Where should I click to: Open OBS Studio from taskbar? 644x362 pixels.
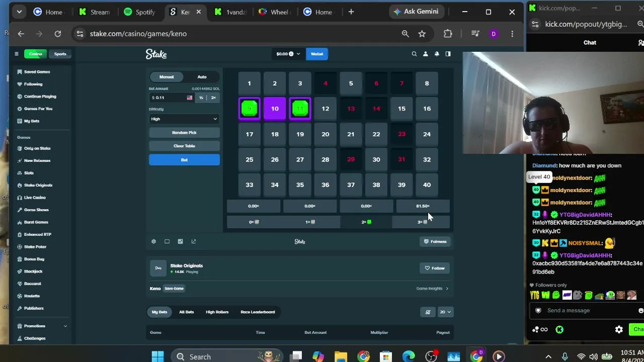[431, 356]
